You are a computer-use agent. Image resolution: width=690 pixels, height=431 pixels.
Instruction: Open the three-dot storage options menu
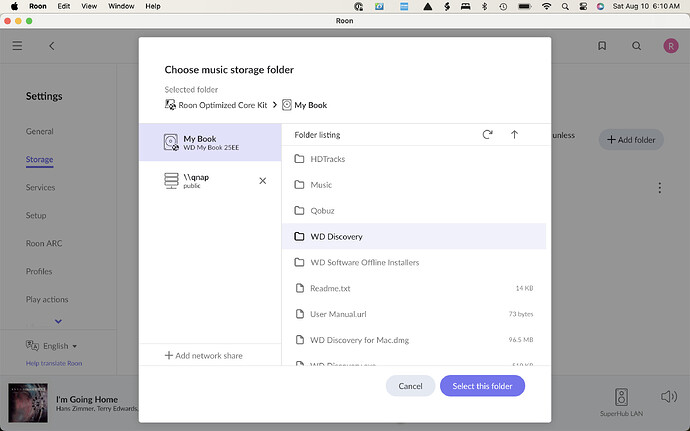[659, 188]
